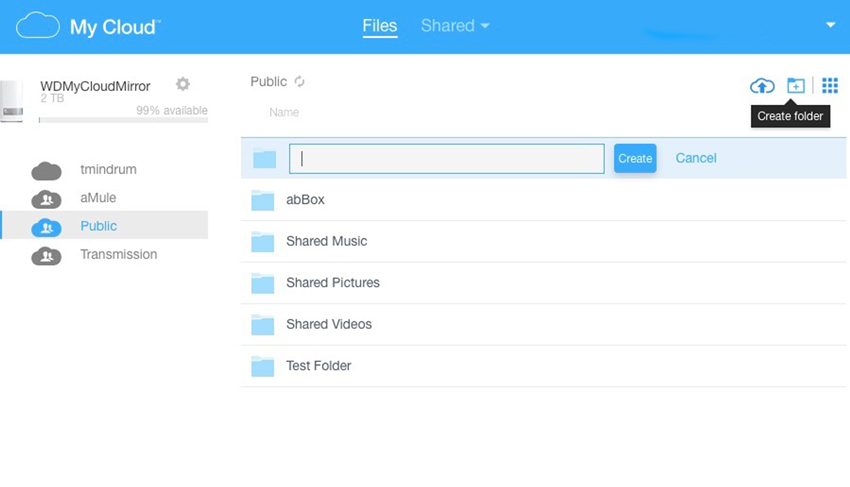
Task: Select Transmission share in sidebar
Action: pos(119,254)
